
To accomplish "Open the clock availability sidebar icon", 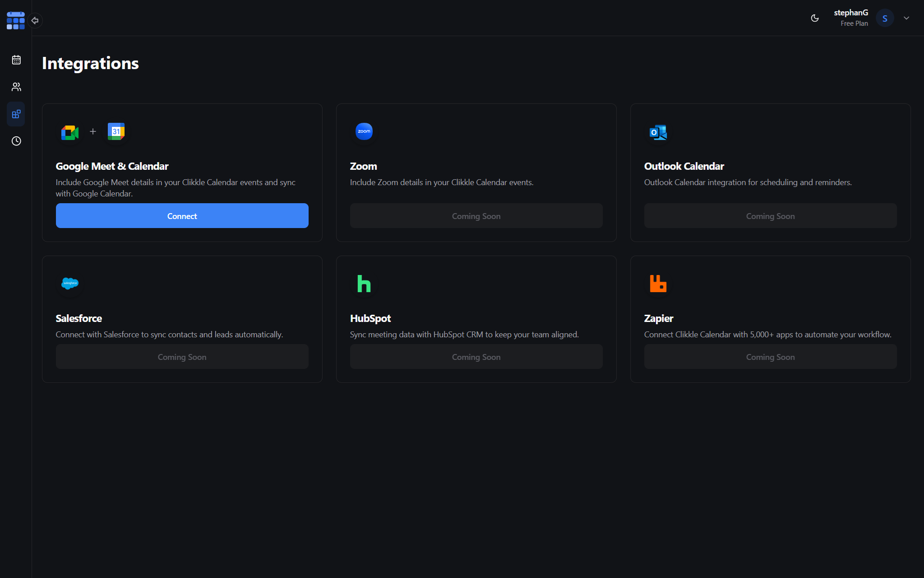I will [x=16, y=141].
